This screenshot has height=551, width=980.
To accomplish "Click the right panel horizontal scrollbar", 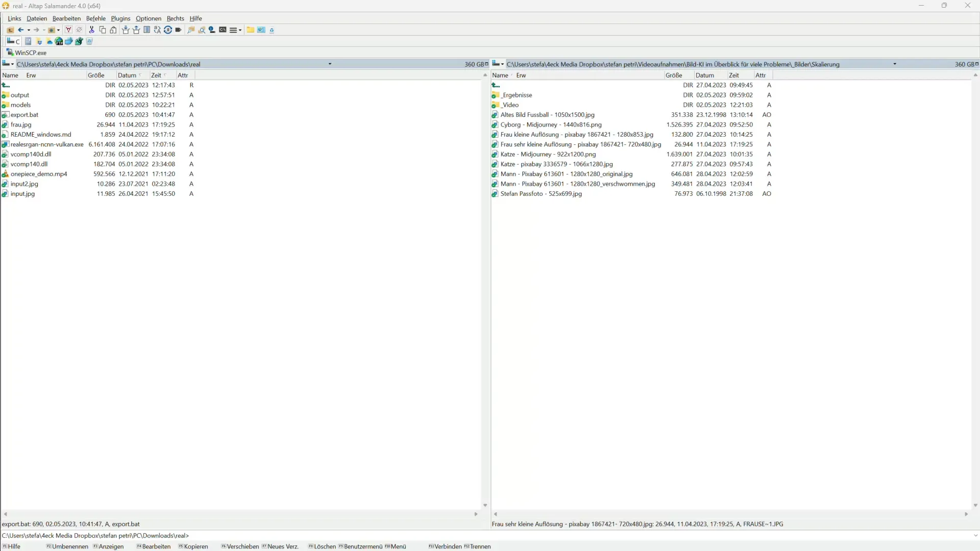I will click(x=730, y=514).
